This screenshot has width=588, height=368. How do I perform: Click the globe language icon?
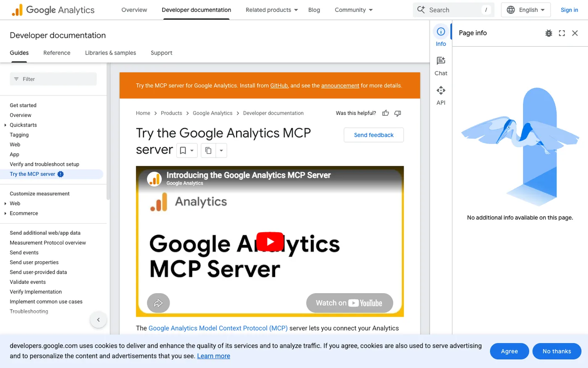click(x=511, y=10)
